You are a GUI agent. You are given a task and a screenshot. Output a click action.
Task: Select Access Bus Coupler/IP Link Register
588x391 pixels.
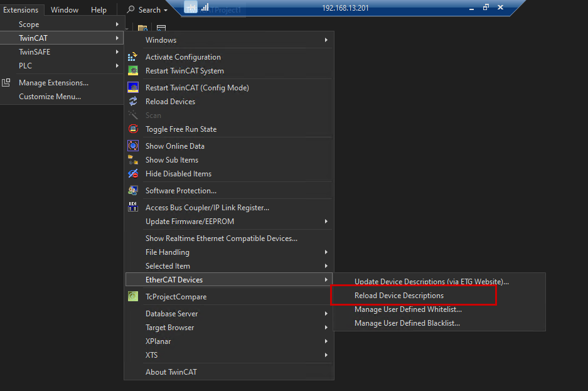click(229, 207)
